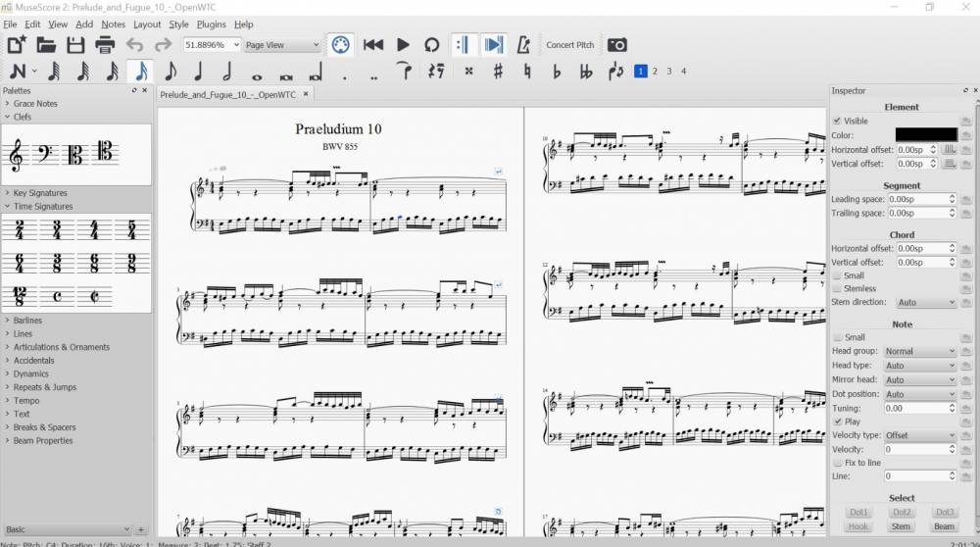Select quarter note duration

click(198, 72)
